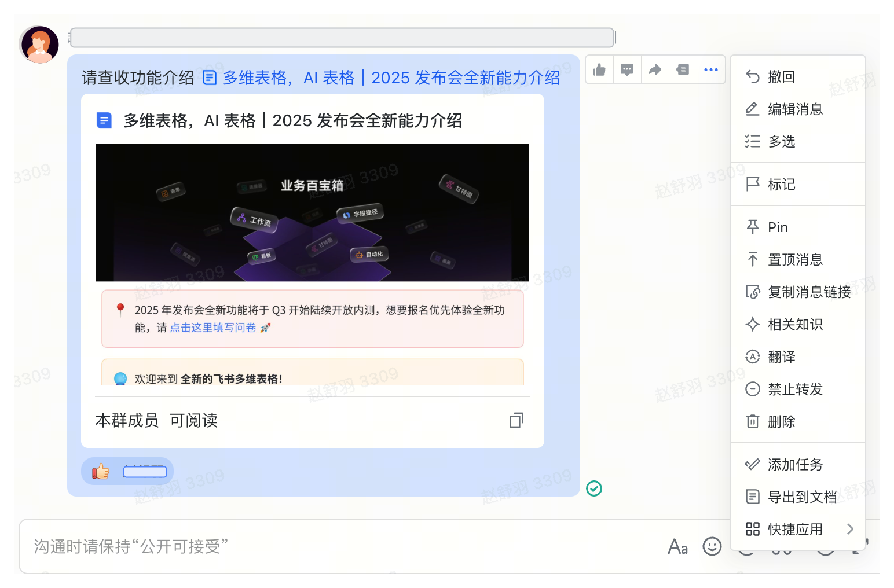Open the 业务百宝箱 preview image
The image size is (894, 588).
point(312,212)
